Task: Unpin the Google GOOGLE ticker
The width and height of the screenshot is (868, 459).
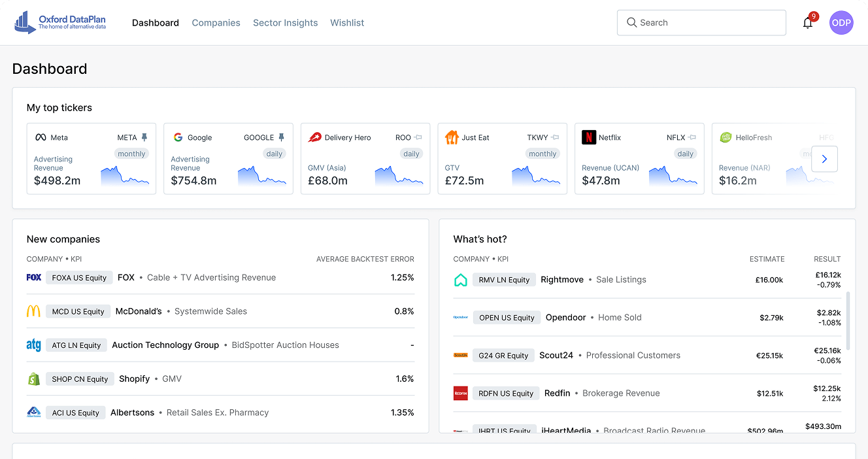Action: 282,137
